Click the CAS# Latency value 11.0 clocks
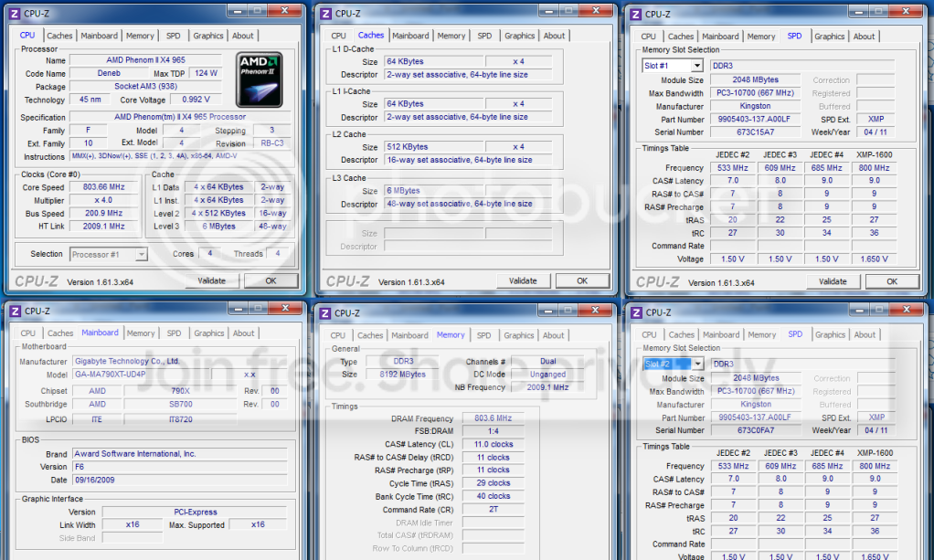Viewport: 934px width, 560px height. tap(494, 444)
